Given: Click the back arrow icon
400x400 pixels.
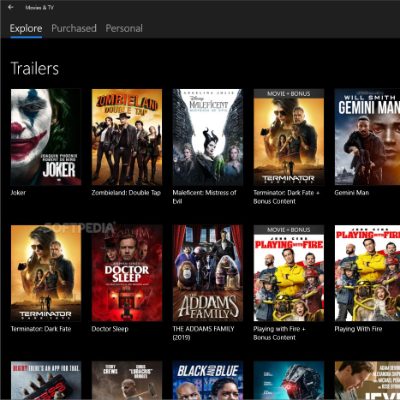Looking at the screenshot, I should tap(11, 7).
